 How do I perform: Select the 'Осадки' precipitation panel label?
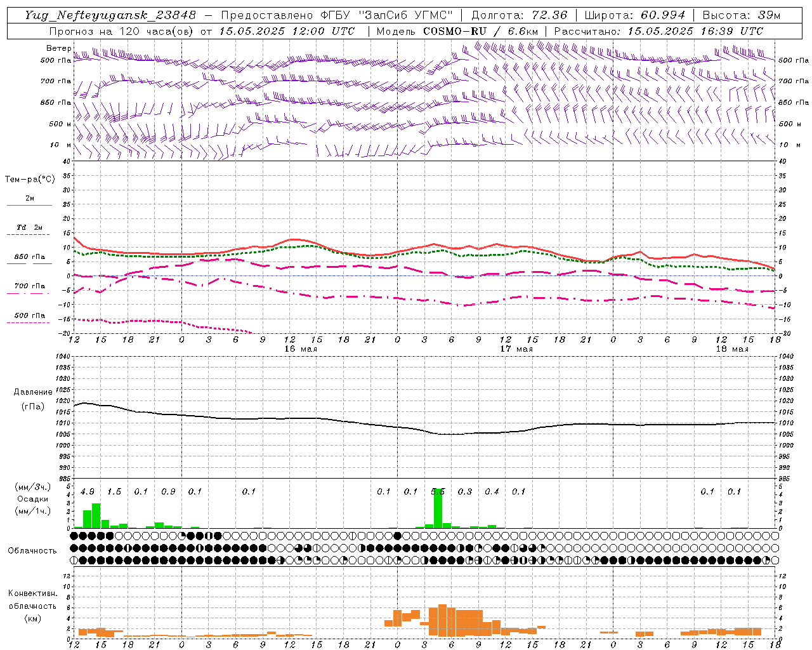coord(33,499)
